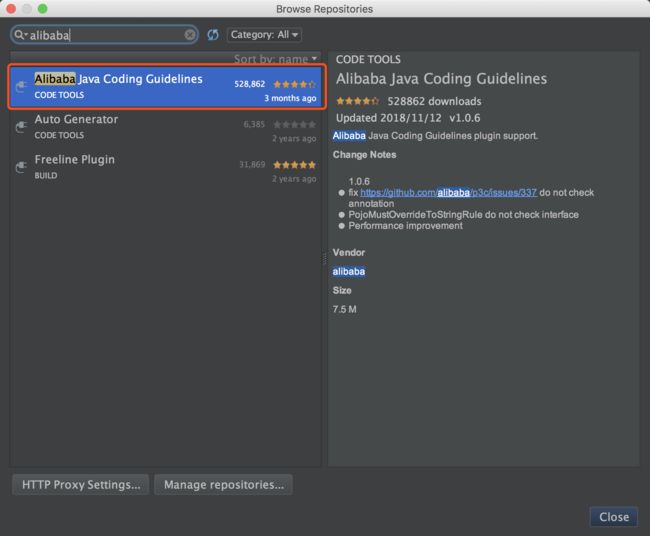
Task: Click the Close button
Action: (614, 517)
